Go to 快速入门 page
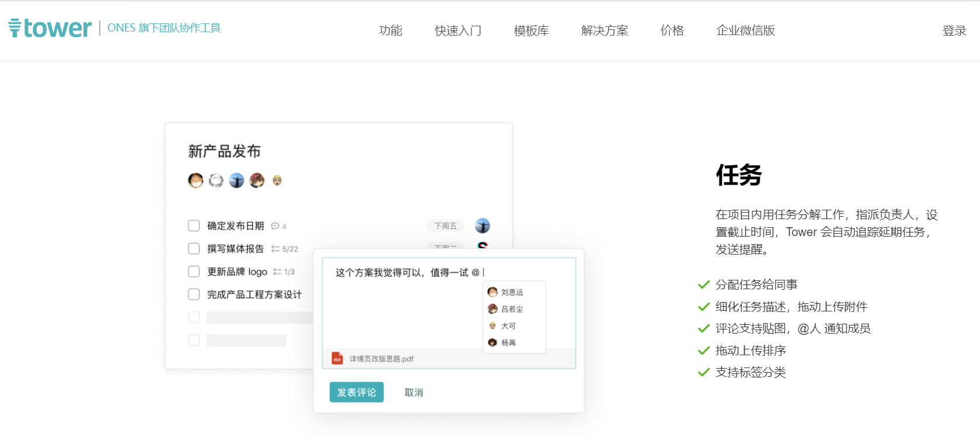 coord(458,30)
